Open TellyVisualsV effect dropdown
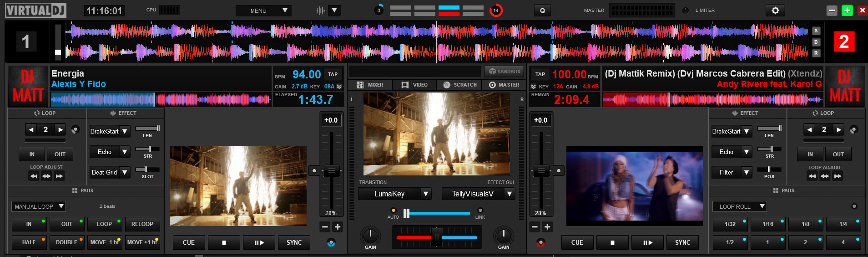Screen dimensions: 868x257 point(478,194)
